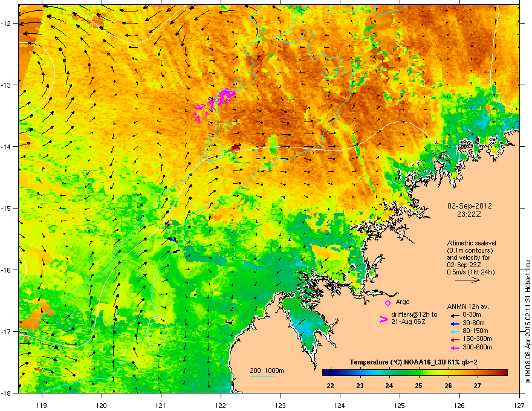
Task: Click the '200 1000m' bathymetry label
Action: click(x=267, y=371)
